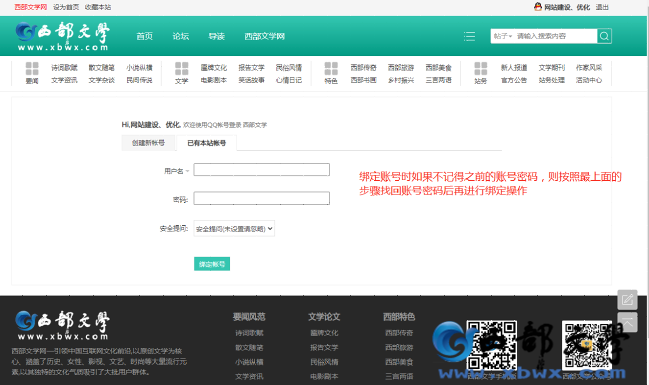Open the 心情日记 category link
The height and width of the screenshot is (385, 649).
288,80
